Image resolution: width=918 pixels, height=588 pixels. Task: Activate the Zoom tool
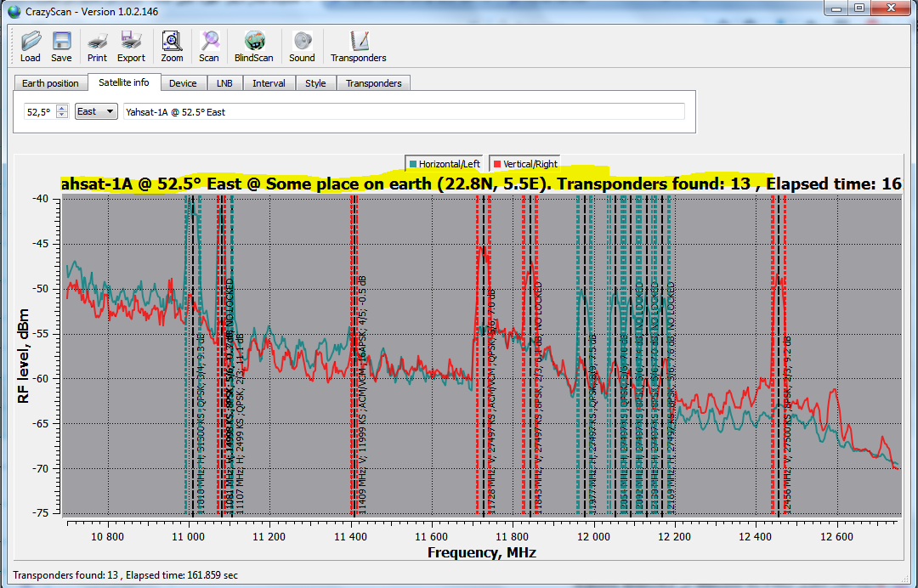pos(172,46)
